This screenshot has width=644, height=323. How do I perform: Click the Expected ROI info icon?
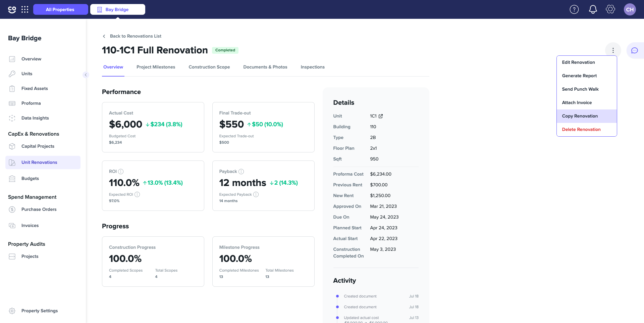pos(137,194)
